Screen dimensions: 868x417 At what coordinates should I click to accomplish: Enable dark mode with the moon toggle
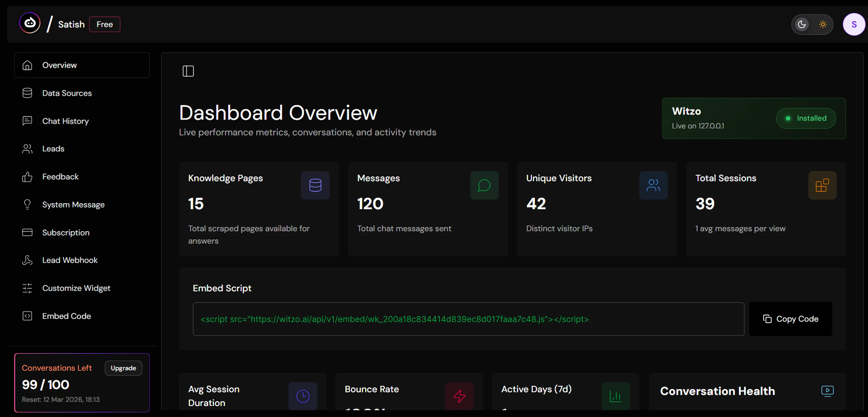pyautogui.click(x=802, y=24)
